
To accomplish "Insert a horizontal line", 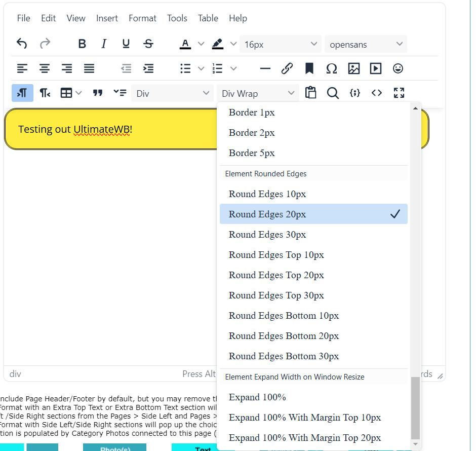I will click(x=265, y=68).
